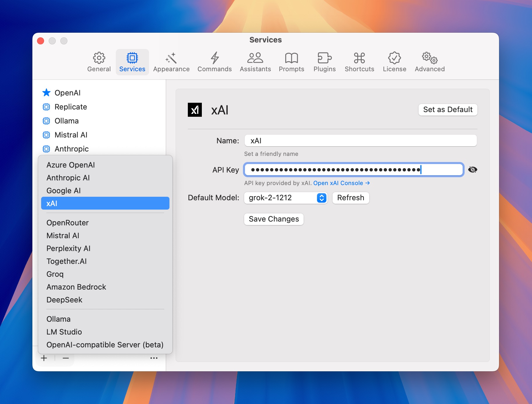Show the Plugins settings pane

(324, 62)
